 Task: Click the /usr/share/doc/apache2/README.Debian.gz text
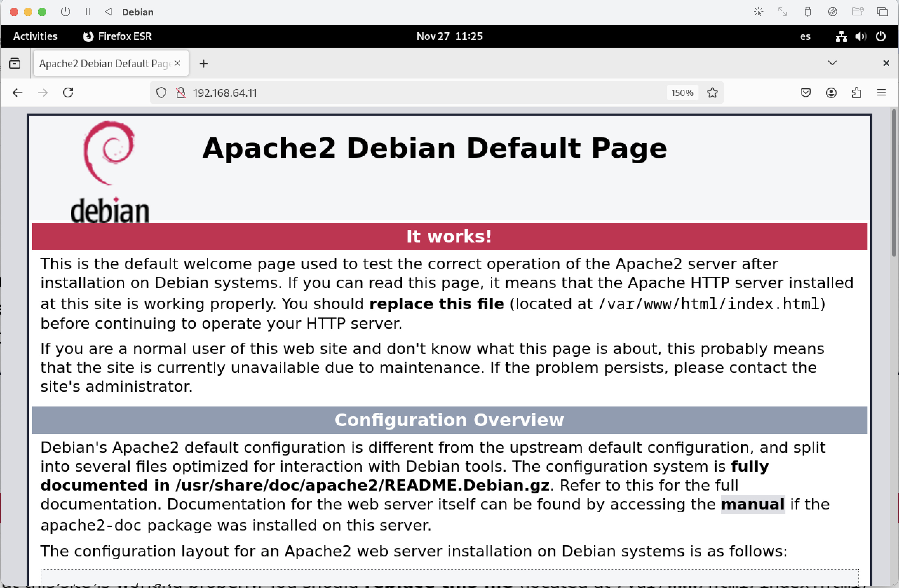(363, 485)
